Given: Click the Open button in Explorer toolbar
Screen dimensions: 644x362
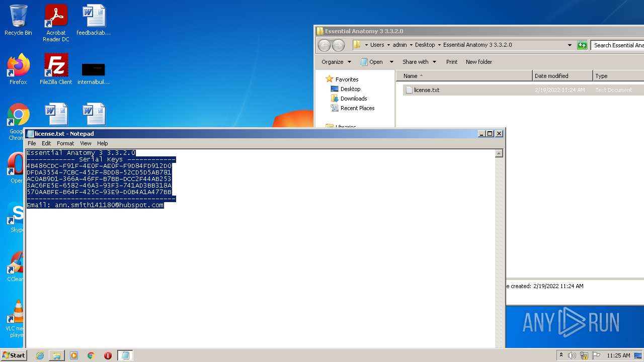Looking at the screenshot, I should (372, 62).
